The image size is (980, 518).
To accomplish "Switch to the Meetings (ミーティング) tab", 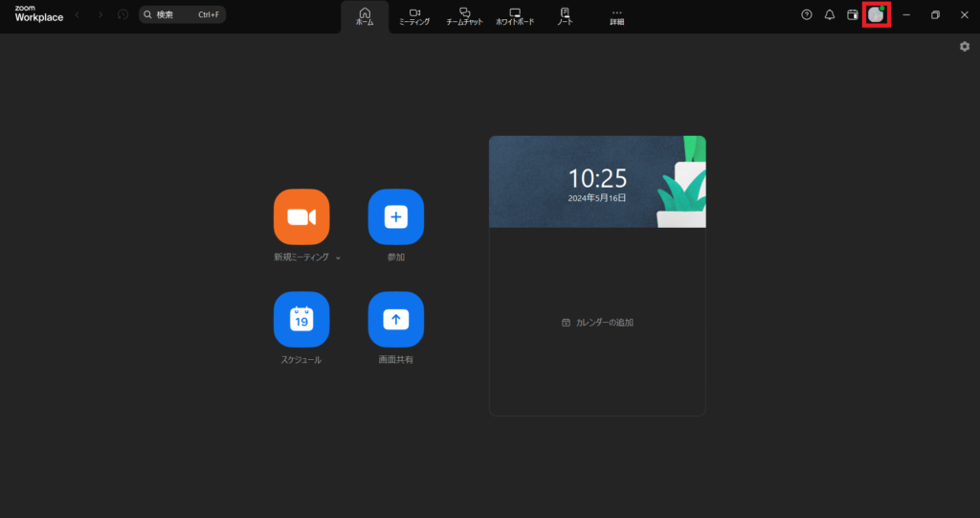I will 414,16.
